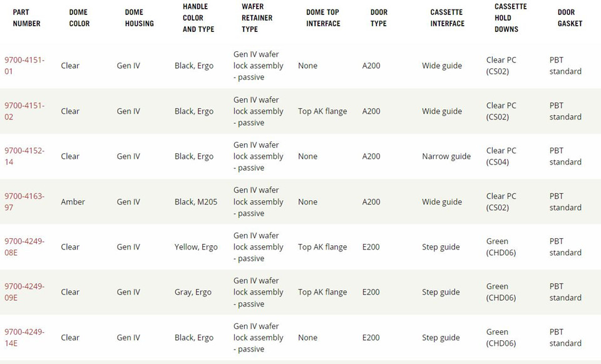Click the Part Number column header
Screen dimensions: 601x364
26,18
